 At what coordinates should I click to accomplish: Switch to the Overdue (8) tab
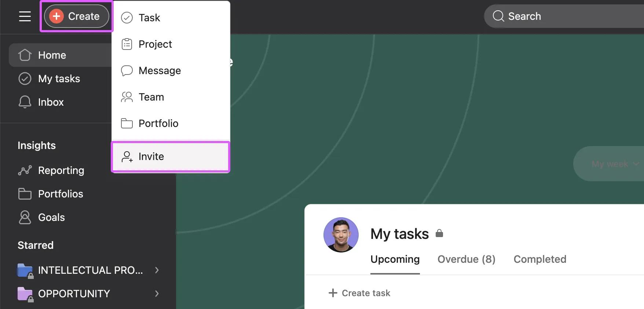point(466,259)
